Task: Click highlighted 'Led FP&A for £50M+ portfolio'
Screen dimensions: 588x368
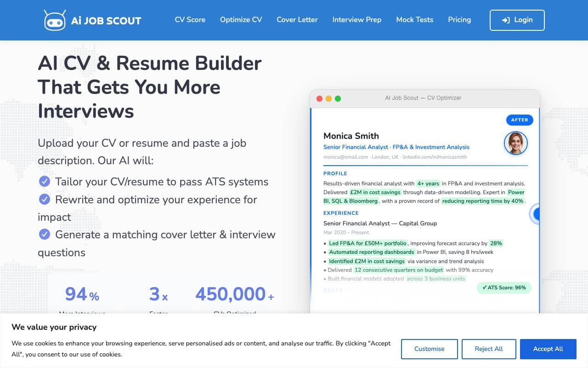Action: (367, 243)
